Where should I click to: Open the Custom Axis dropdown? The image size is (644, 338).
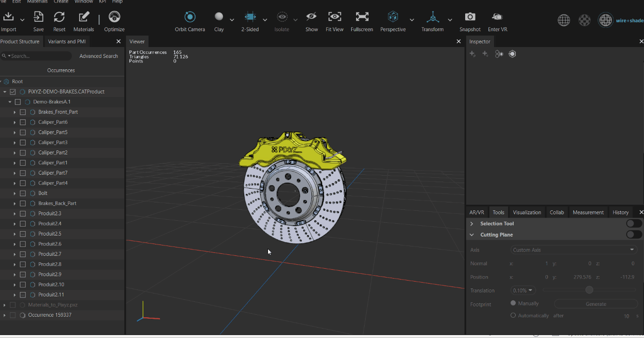click(x=574, y=250)
